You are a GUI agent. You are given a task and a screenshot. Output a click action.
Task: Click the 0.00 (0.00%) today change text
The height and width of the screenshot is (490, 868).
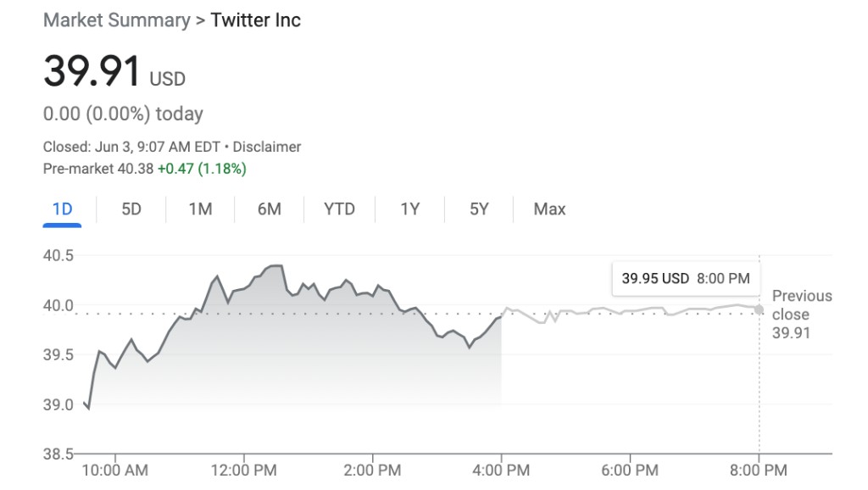[123, 114]
